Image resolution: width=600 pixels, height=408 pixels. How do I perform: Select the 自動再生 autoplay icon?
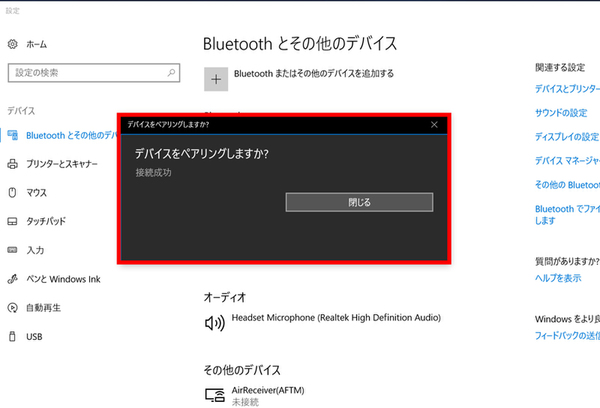click(x=13, y=308)
